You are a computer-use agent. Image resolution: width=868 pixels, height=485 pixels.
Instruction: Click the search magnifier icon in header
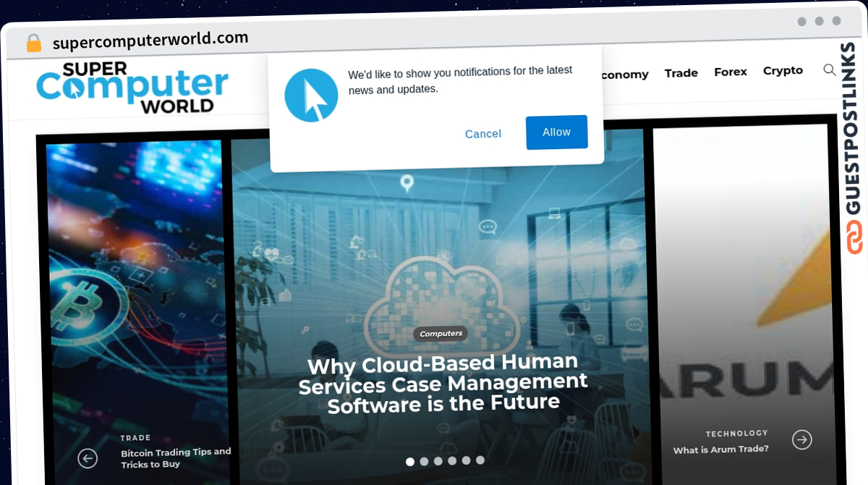click(x=829, y=70)
